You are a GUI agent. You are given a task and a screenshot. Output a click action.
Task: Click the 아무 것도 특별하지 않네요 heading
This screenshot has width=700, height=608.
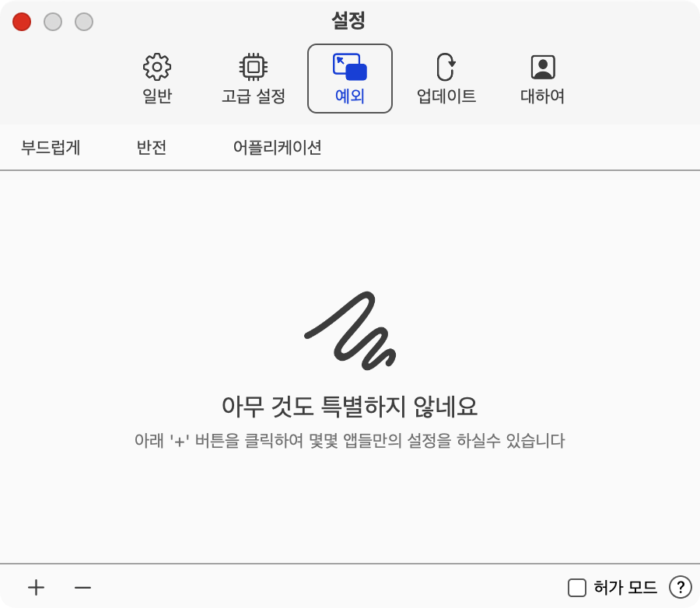pyautogui.click(x=350, y=407)
